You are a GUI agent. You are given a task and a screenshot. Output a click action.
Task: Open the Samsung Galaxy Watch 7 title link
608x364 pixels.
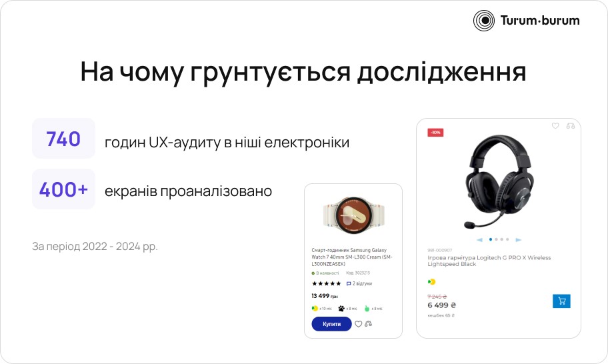(x=352, y=257)
